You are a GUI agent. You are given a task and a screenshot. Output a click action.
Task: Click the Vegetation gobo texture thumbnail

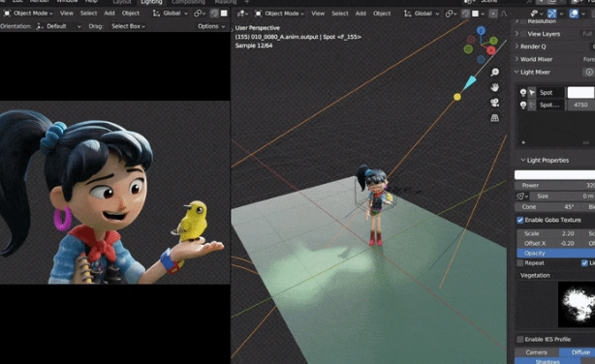coord(577,305)
